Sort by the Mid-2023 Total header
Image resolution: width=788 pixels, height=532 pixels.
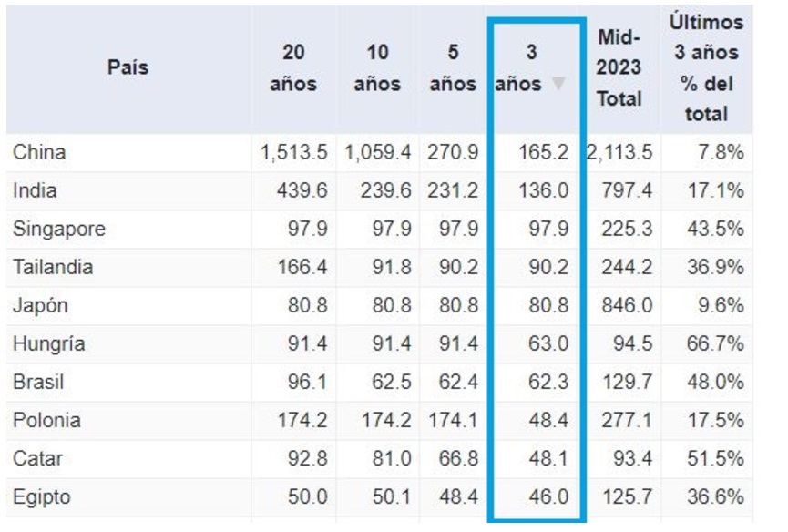619,68
